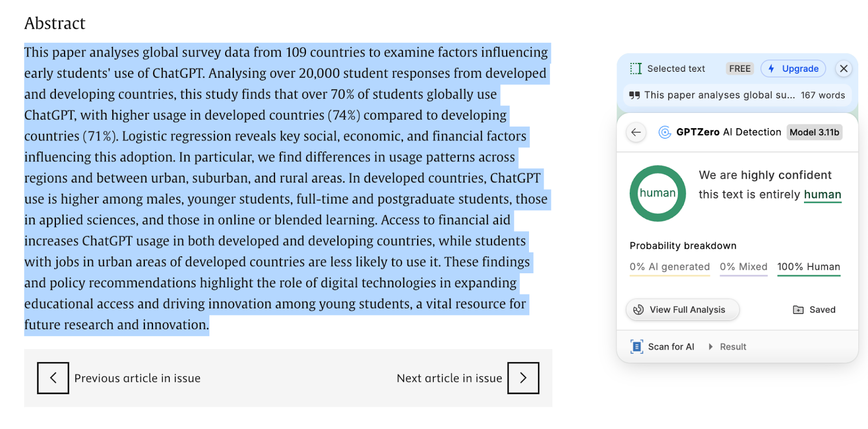The image size is (868, 429).
Task: Click Previous article in issue link
Action: [x=137, y=378]
